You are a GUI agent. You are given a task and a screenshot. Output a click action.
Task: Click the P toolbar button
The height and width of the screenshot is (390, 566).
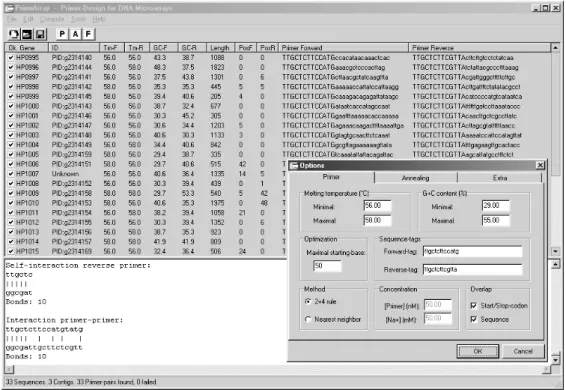pyautogui.click(x=62, y=34)
